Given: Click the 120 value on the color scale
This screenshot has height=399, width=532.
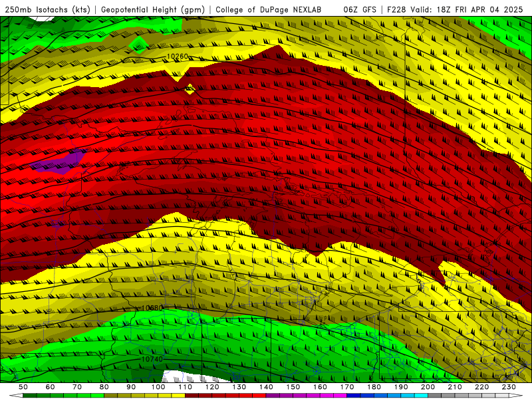Looking at the screenshot, I should pos(212,387).
